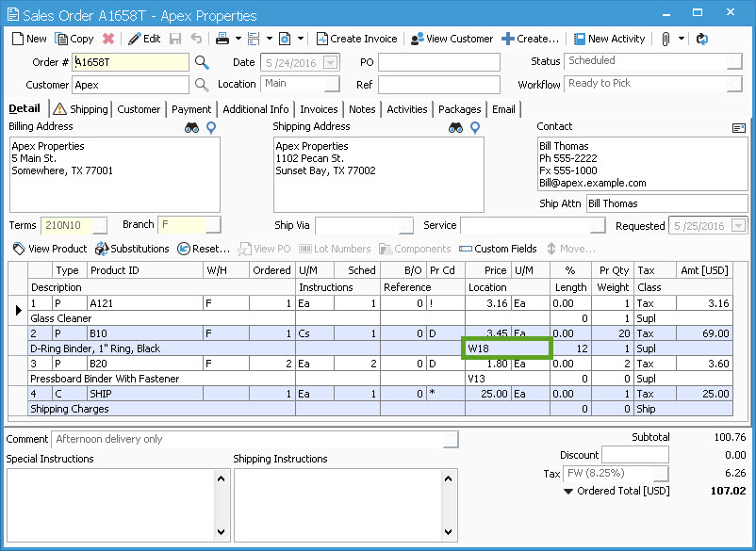Open the Ship Via dropdown

tap(406, 225)
